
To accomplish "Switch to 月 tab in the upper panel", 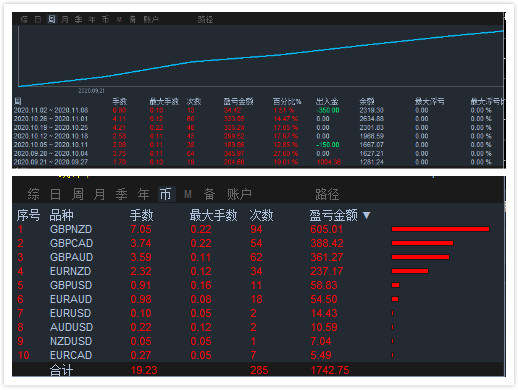I will point(65,19).
